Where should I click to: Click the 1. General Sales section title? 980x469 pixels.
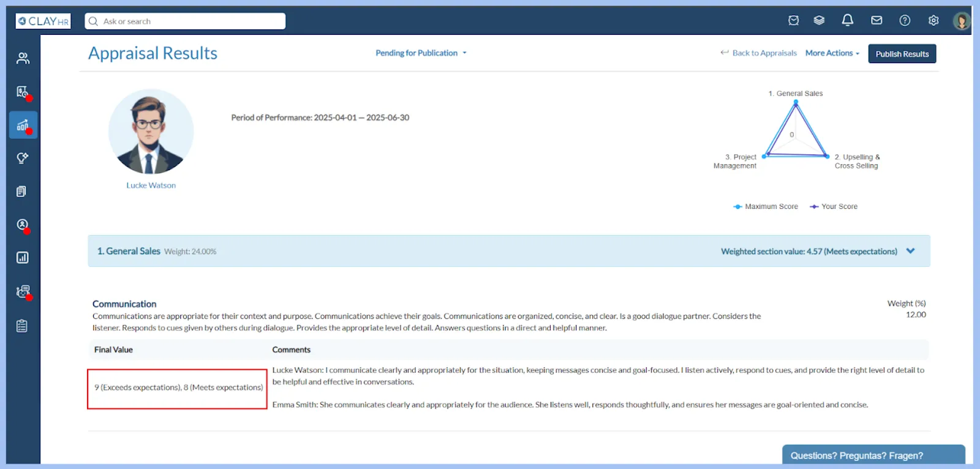click(x=129, y=251)
